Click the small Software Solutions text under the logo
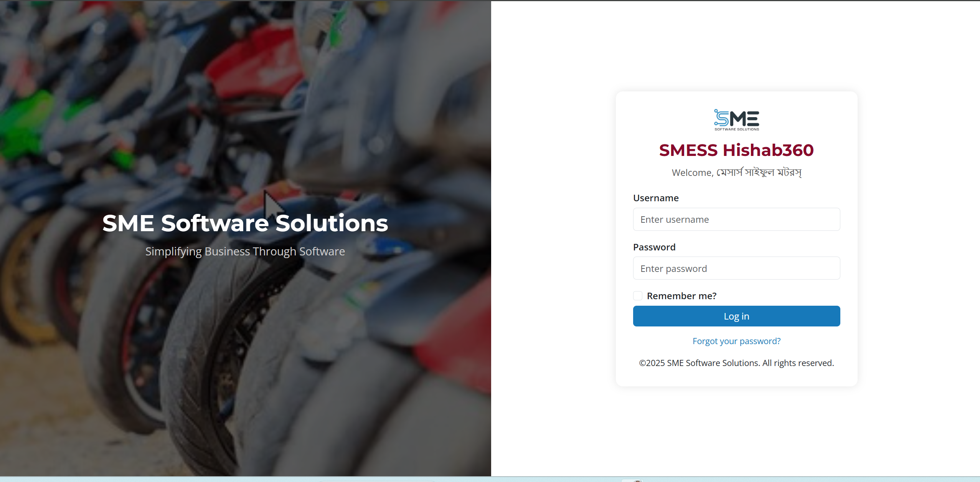The width and height of the screenshot is (980, 482). pos(737,129)
